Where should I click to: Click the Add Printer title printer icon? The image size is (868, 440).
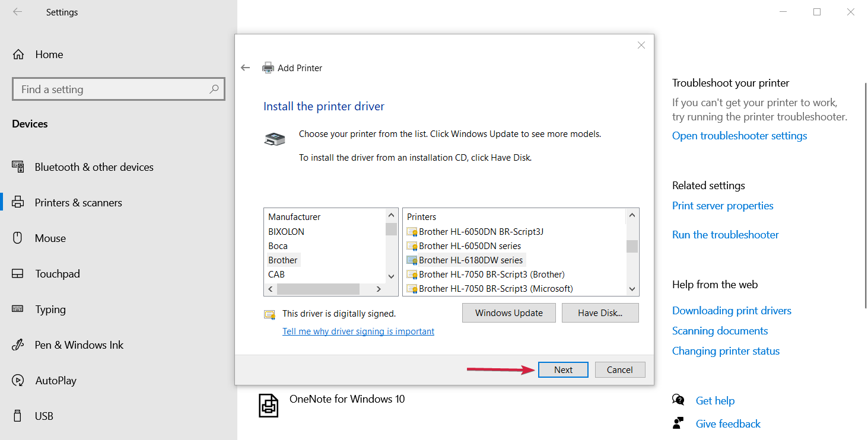(x=268, y=68)
